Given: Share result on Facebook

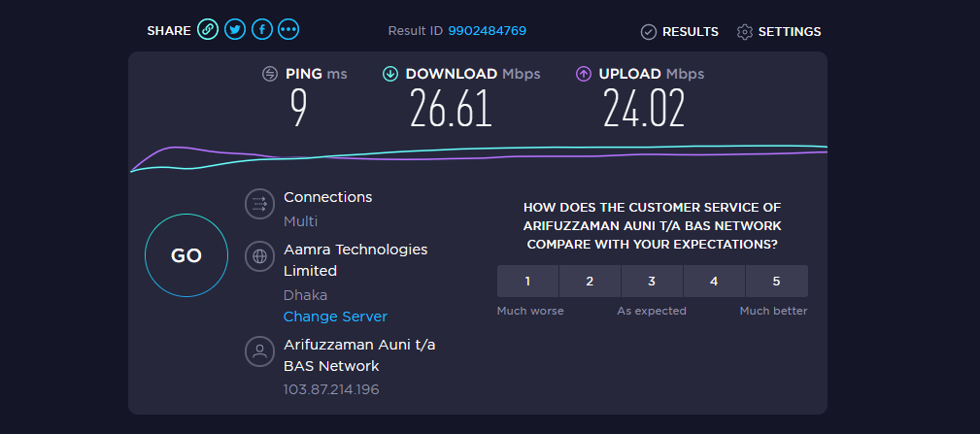Looking at the screenshot, I should [x=261, y=30].
